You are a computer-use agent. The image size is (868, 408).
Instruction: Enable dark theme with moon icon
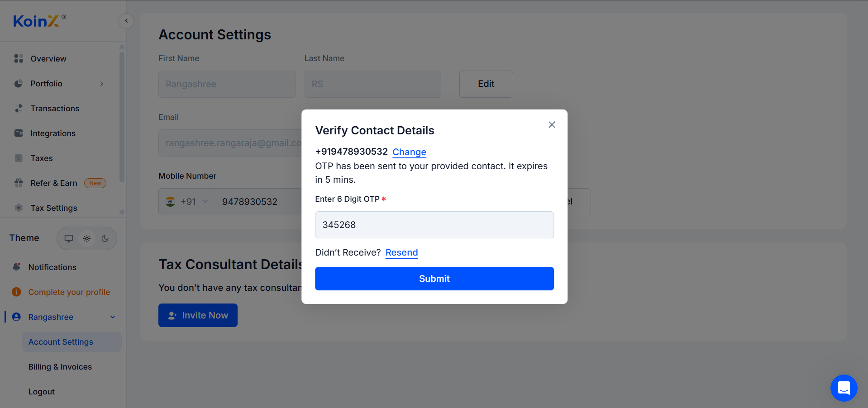105,238
